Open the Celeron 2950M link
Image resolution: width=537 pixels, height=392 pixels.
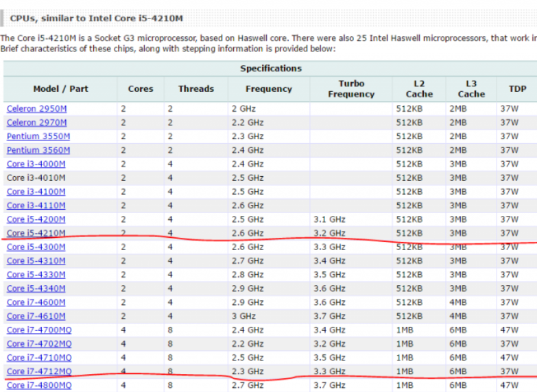coord(36,109)
